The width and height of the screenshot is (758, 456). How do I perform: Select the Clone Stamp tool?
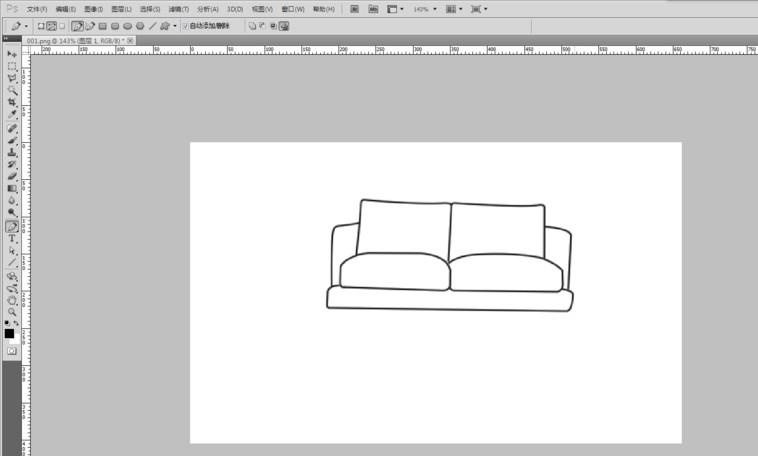tap(12, 152)
